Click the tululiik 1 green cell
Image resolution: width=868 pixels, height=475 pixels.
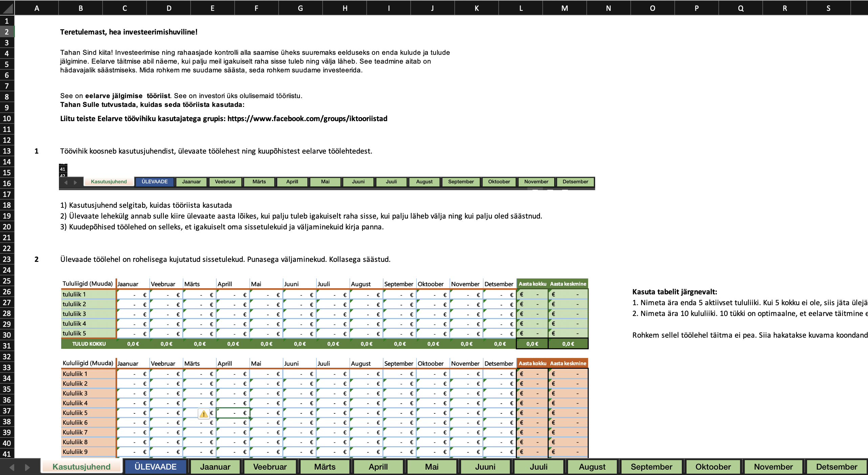click(x=88, y=294)
